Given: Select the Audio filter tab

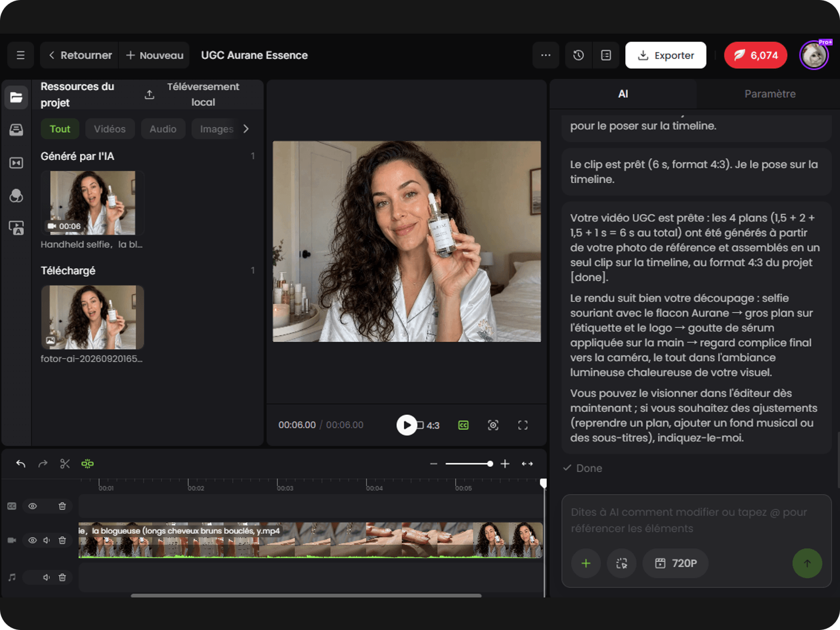Looking at the screenshot, I should coord(163,129).
